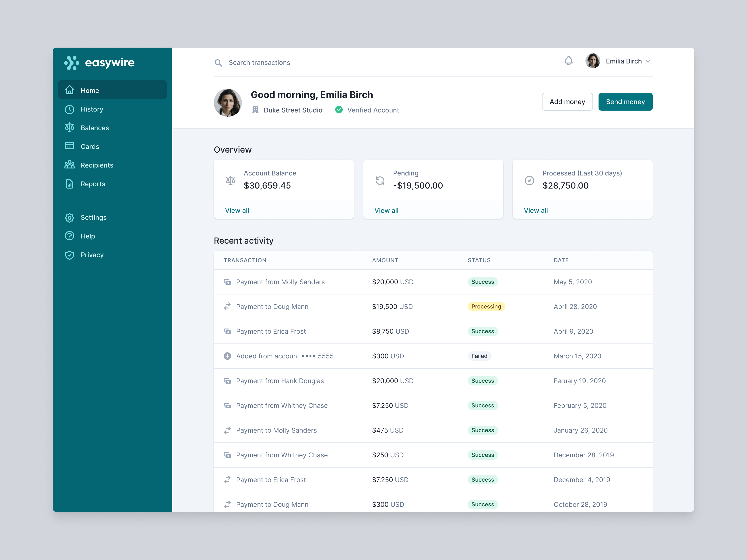Click the easywire logo
This screenshot has width=747, height=560.
coord(99,63)
